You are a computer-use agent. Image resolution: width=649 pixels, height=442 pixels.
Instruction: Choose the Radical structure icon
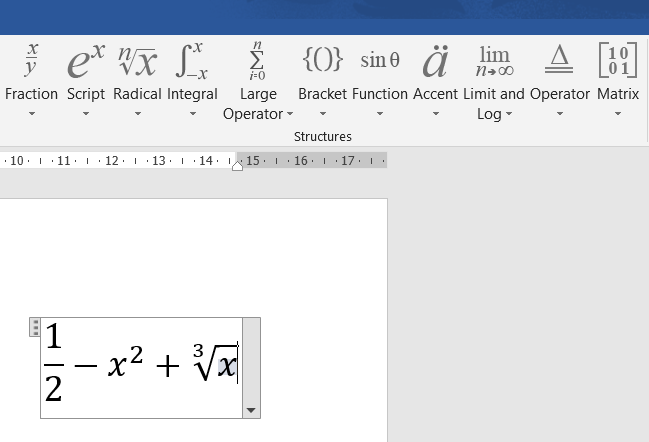click(137, 61)
